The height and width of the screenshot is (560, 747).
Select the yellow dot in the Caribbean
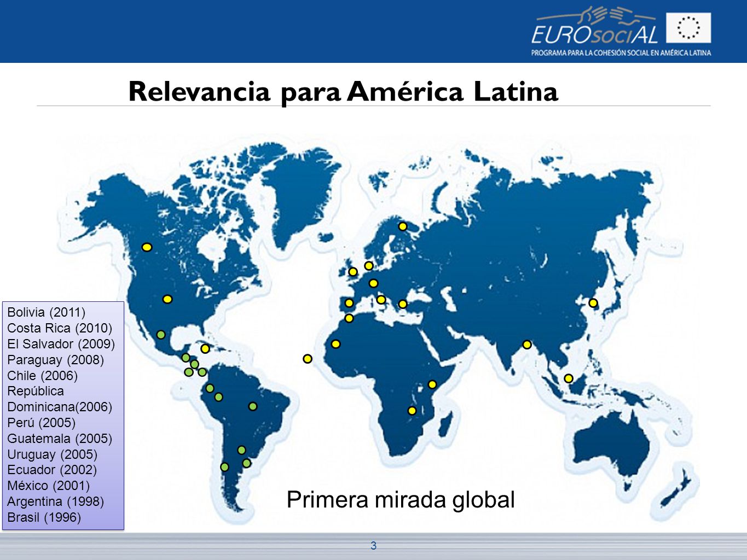point(205,349)
